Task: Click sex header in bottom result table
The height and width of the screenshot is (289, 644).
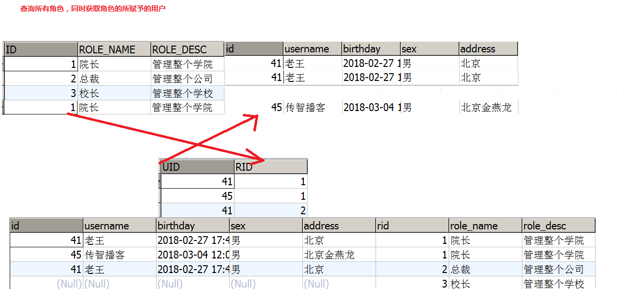Action: pyautogui.click(x=266, y=225)
